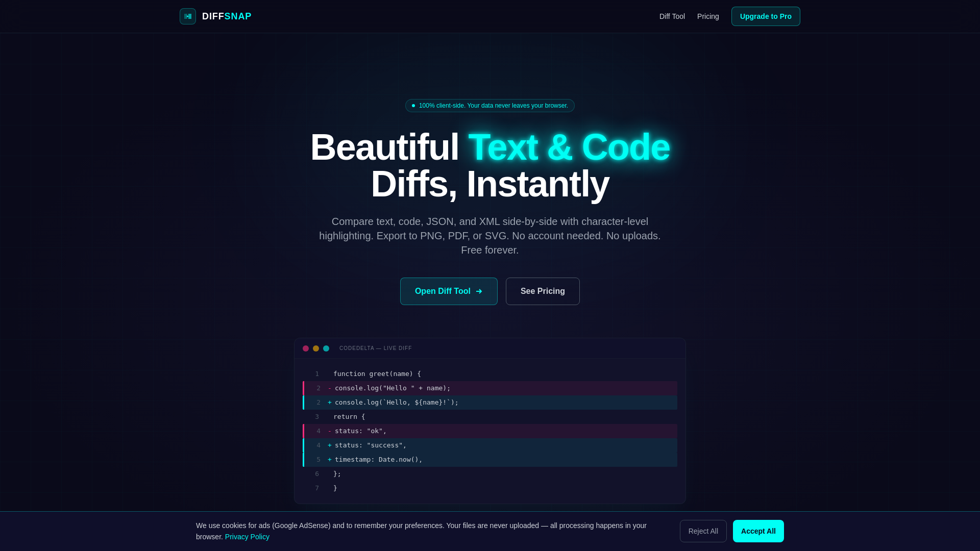Accept all cookies
The image size is (980, 551).
[758, 531]
